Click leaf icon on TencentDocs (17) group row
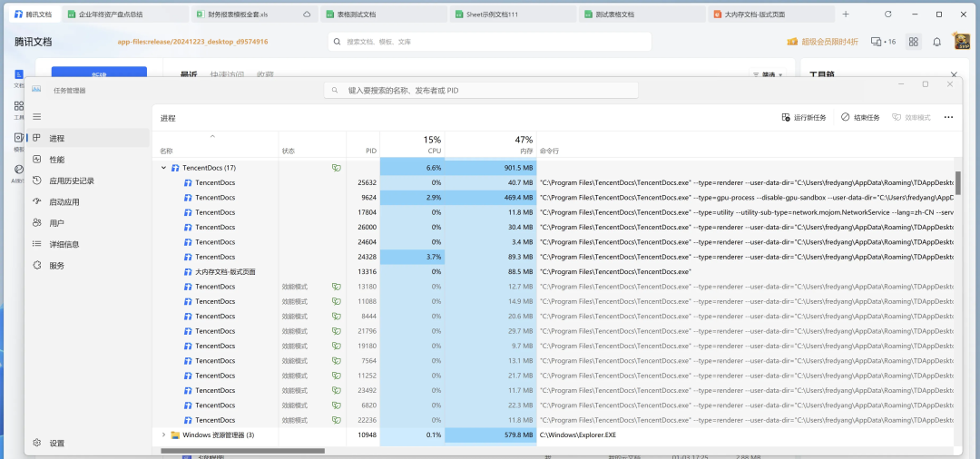This screenshot has height=459, width=980. point(337,168)
